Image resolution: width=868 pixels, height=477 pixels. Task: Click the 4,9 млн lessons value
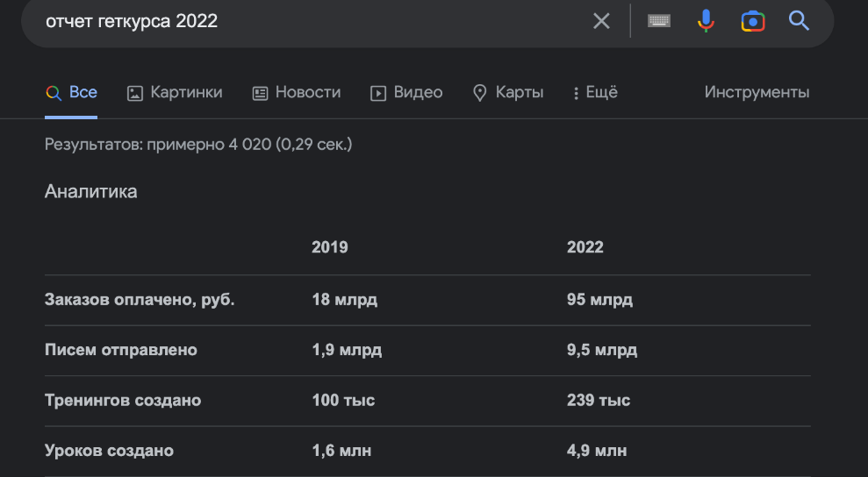597,451
